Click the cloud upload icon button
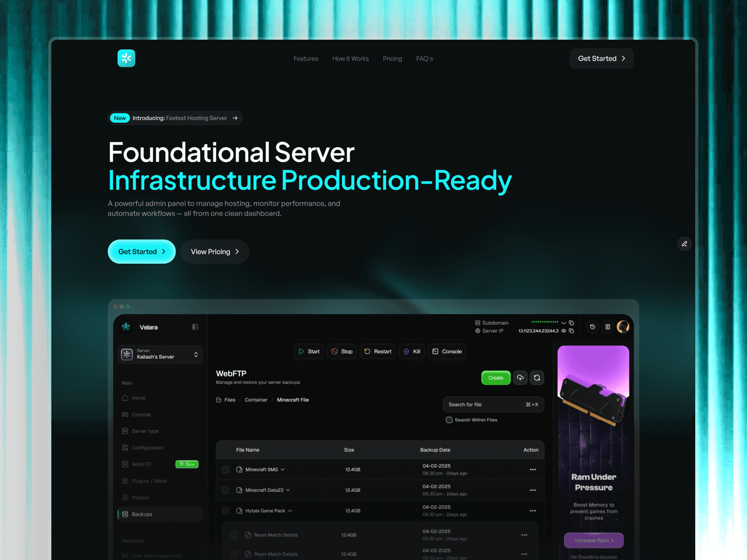The height and width of the screenshot is (560, 747). 520,378
